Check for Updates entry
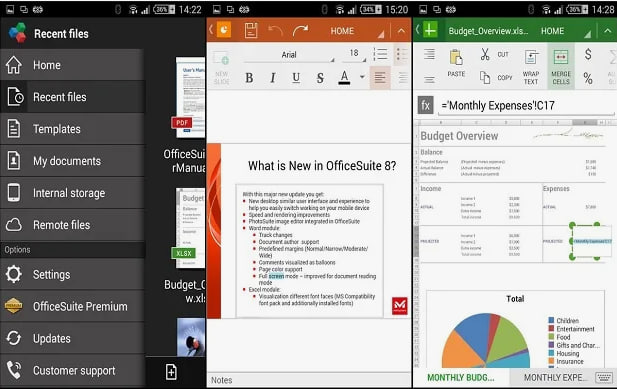 click(x=73, y=338)
